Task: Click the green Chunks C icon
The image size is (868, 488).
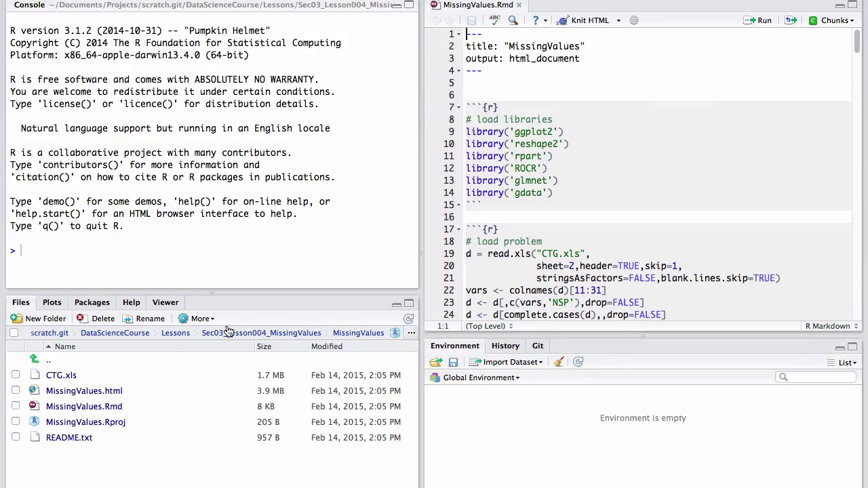Action: pyautogui.click(x=813, y=20)
